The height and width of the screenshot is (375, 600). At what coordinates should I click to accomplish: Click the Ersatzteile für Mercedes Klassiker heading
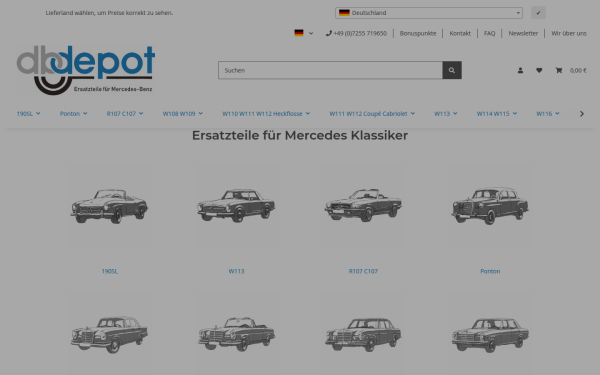pyautogui.click(x=300, y=135)
